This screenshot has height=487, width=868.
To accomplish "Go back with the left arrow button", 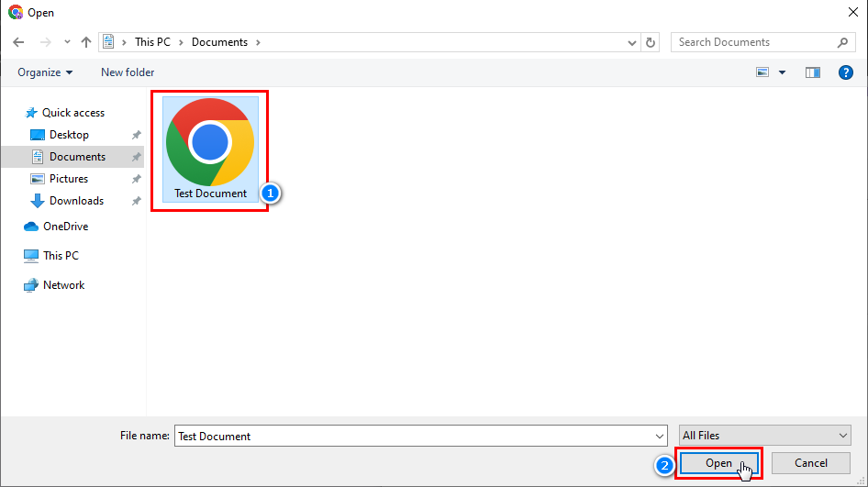I will click(x=18, y=42).
